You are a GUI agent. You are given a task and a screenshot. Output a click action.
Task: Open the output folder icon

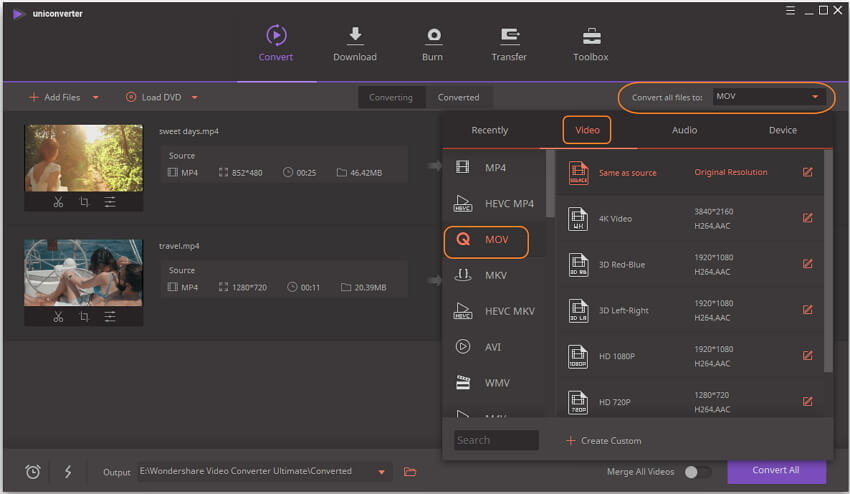click(410, 472)
